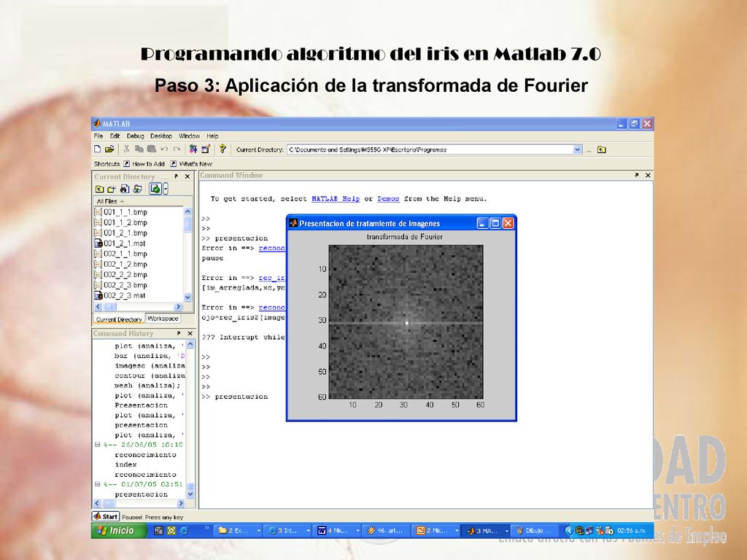Screen dimensions: 747x560
Task: Open the Help menu
Action: (x=212, y=136)
